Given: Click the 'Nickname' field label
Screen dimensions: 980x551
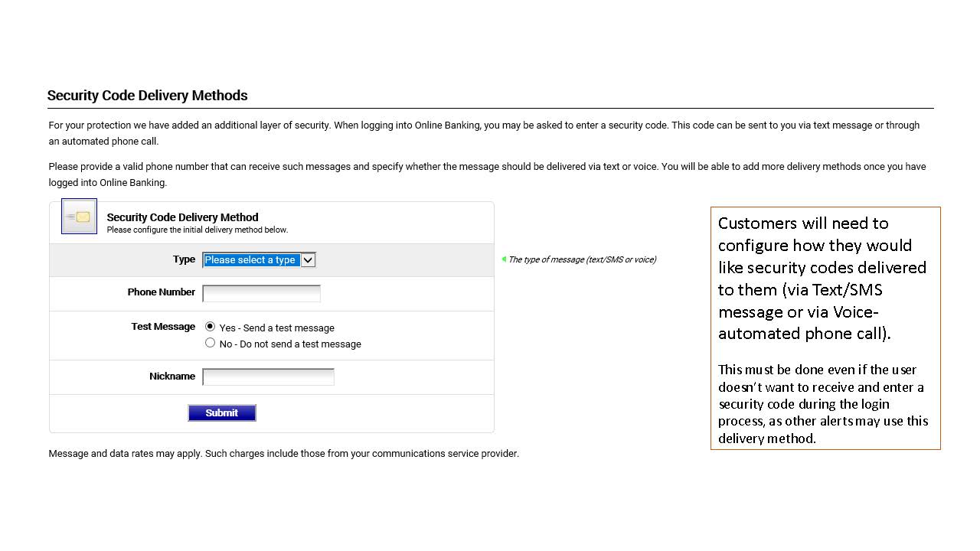Looking at the screenshot, I should 172,377.
